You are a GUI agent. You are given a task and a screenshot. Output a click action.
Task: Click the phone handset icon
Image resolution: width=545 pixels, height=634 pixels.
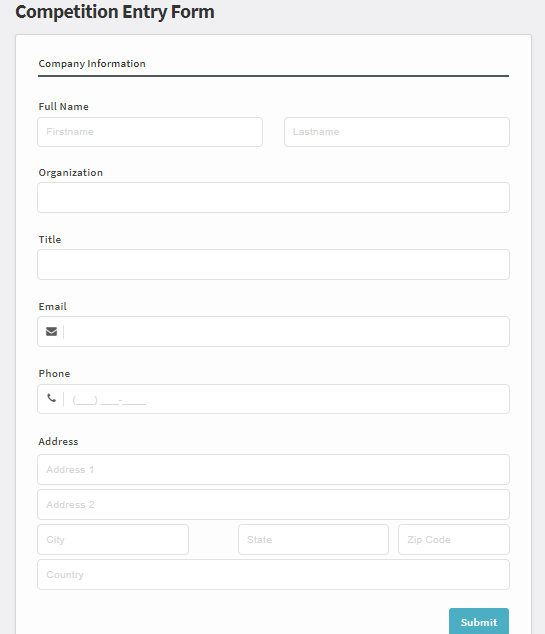pyautogui.click(x=51, y=398)
